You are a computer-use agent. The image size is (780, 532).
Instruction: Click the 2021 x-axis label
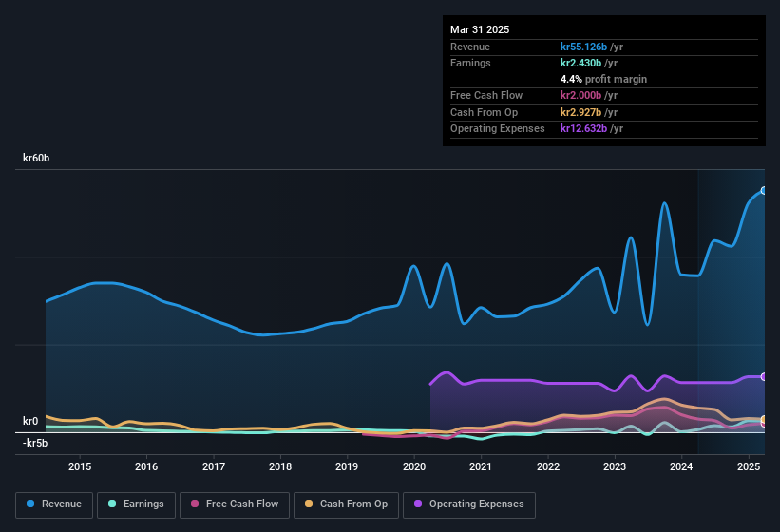coord(481,466)
